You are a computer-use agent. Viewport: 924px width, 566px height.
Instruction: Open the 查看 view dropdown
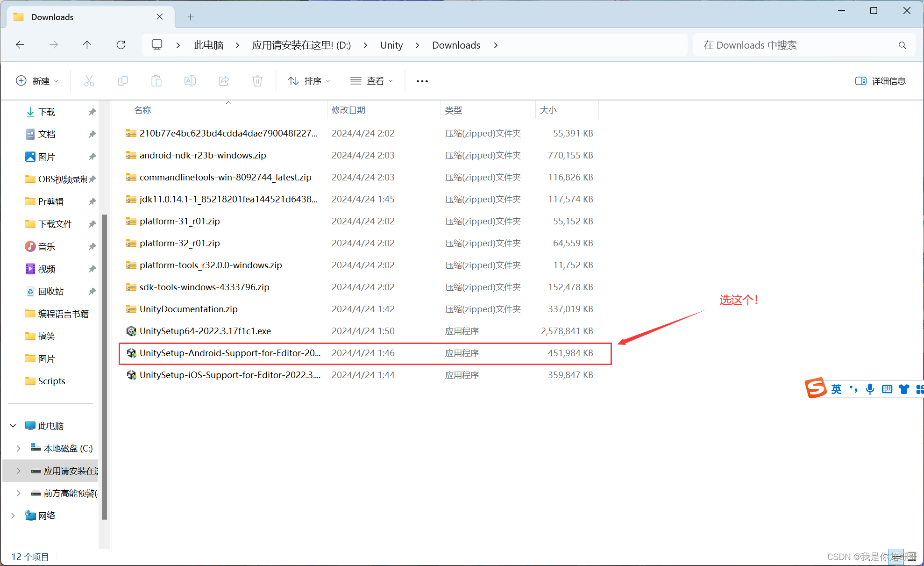tap(371, 81)
